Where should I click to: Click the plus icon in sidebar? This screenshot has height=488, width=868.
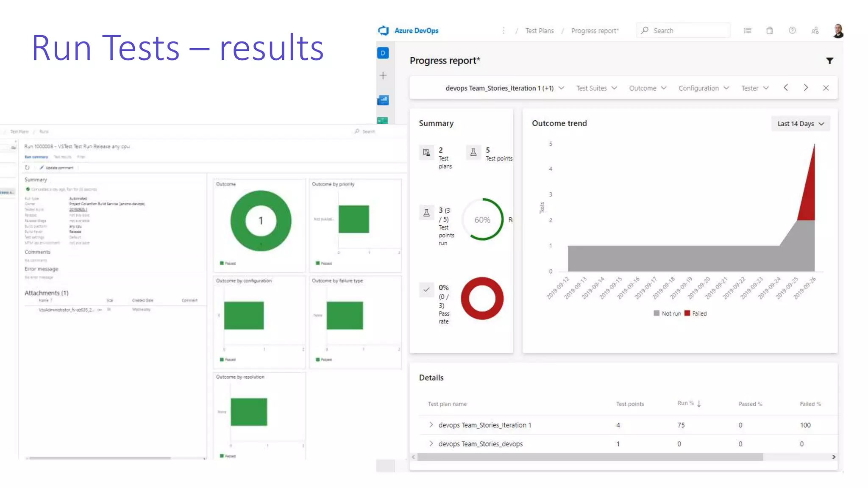(383, 75)
